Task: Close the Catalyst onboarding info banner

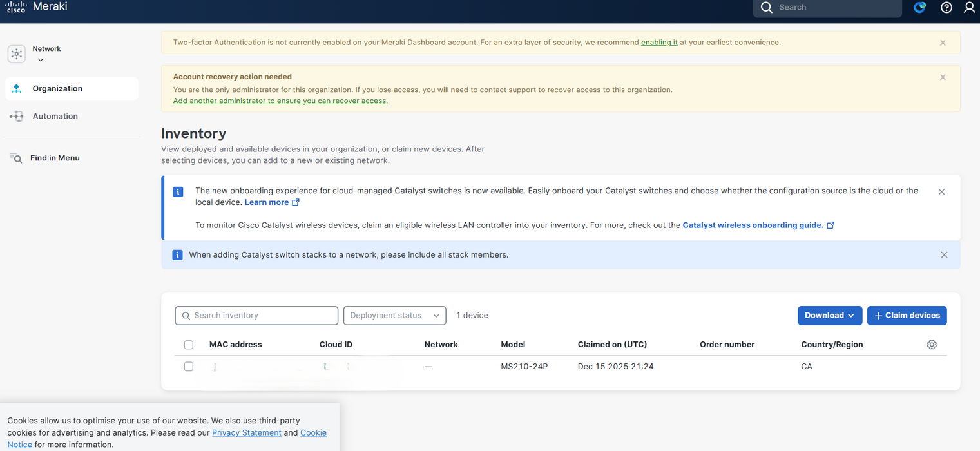Action: coord(941,192)
